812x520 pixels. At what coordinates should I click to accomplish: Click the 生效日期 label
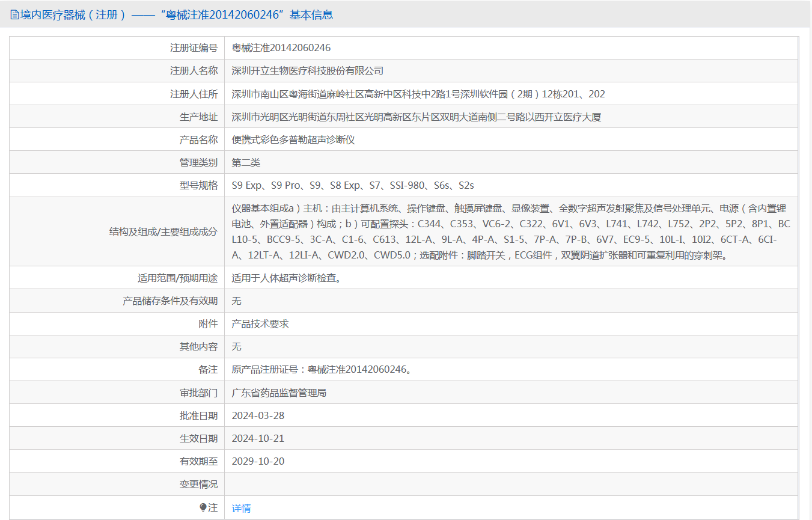coord(199,439)
